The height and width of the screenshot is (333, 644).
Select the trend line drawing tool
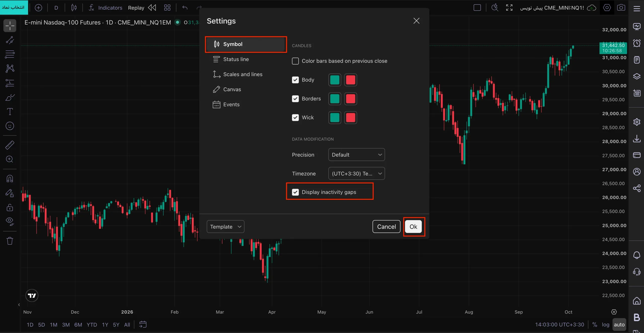(10, 40)
